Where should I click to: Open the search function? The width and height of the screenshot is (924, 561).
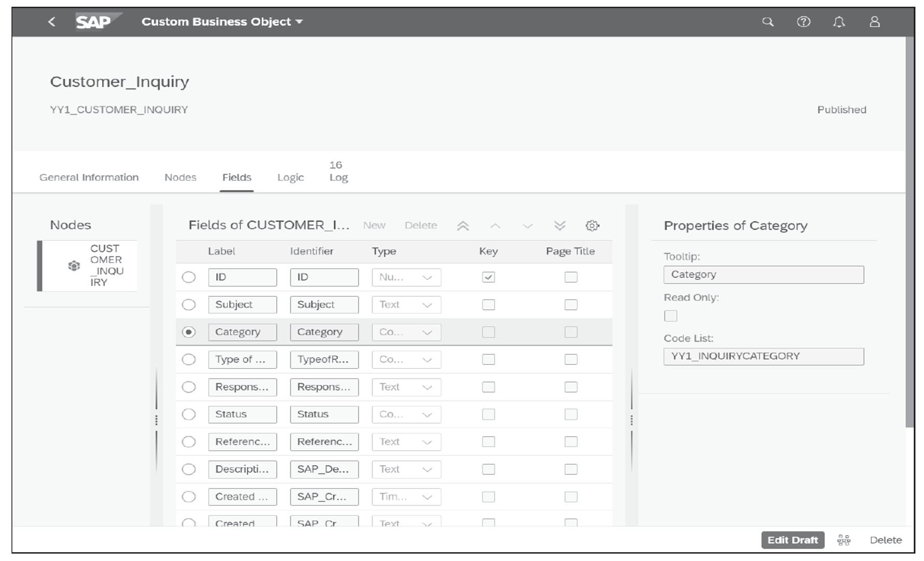768,22
